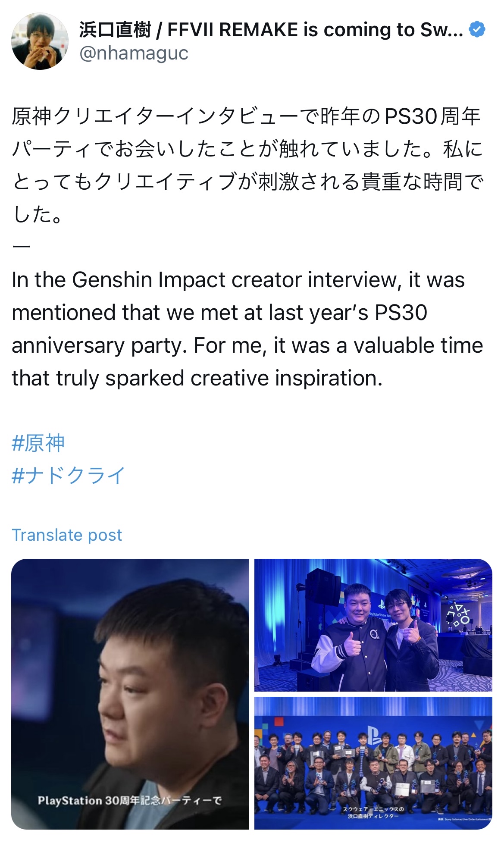Image resolution: width=504 pixels, height=849 pixels.
Task: Tap Translate post
Action: 67,535
